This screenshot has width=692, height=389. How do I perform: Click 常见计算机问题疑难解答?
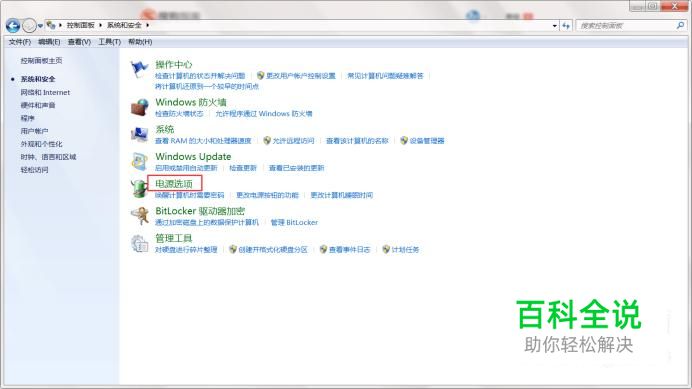[x=385, y=76]
